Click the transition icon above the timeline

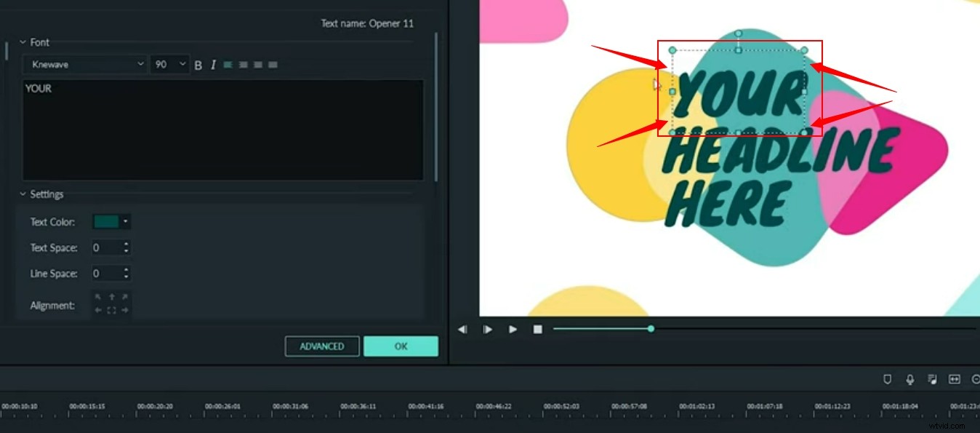[x=955, y=379]
